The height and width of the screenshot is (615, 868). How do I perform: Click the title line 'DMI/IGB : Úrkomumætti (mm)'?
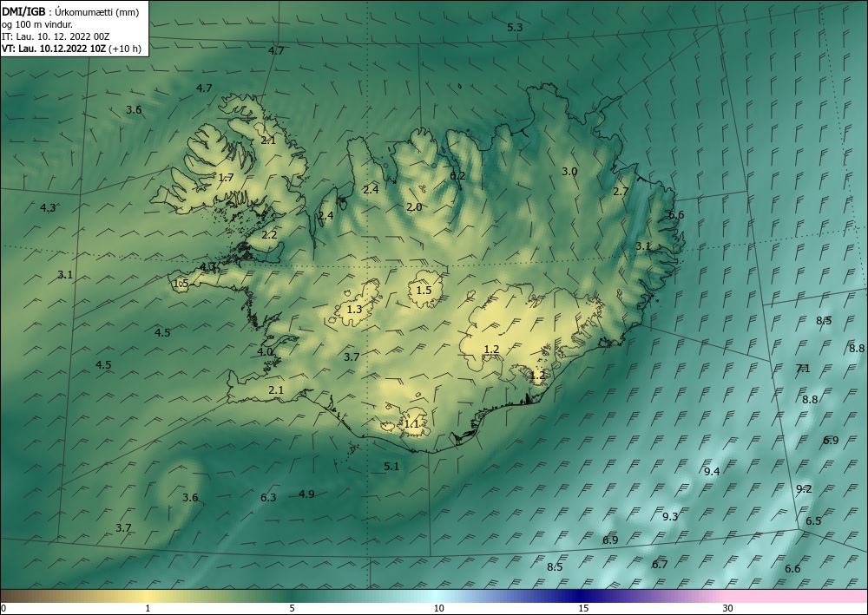[70, 12]
